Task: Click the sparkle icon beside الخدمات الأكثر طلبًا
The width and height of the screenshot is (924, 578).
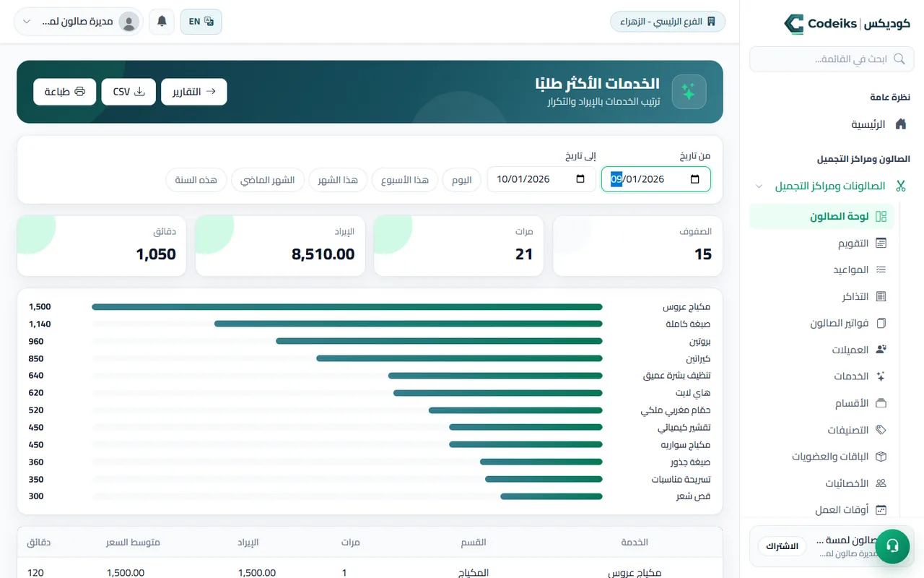Action: pyautogui.click(x=689, y=92)
